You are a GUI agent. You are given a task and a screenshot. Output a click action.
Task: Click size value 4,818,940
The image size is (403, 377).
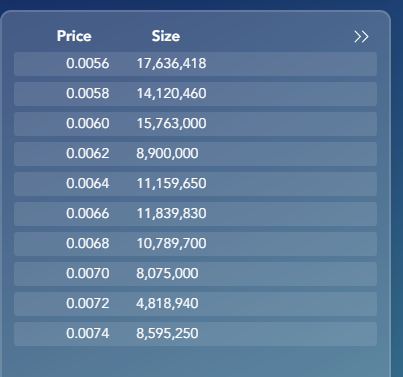pos(167,304)
